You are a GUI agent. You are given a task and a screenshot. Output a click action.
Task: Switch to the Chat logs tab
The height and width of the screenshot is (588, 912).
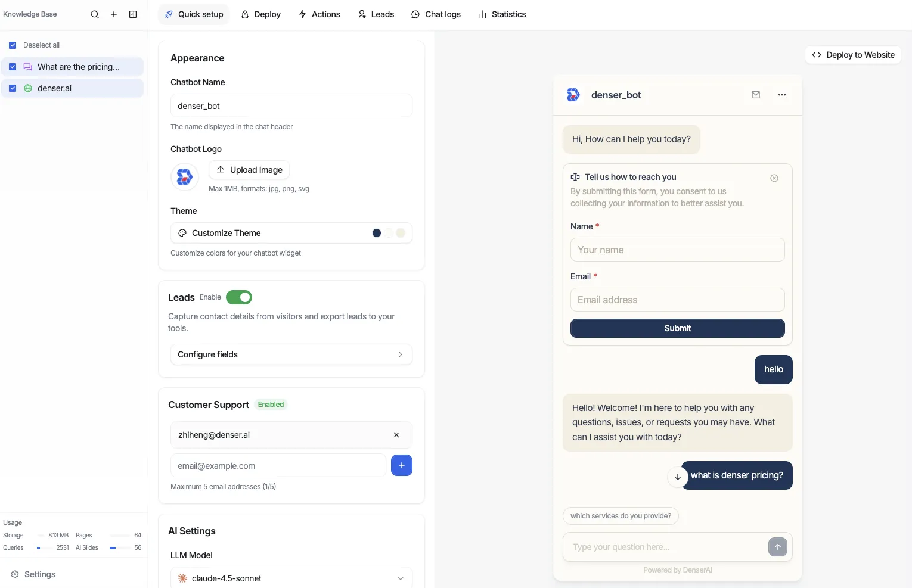point(436,14)
